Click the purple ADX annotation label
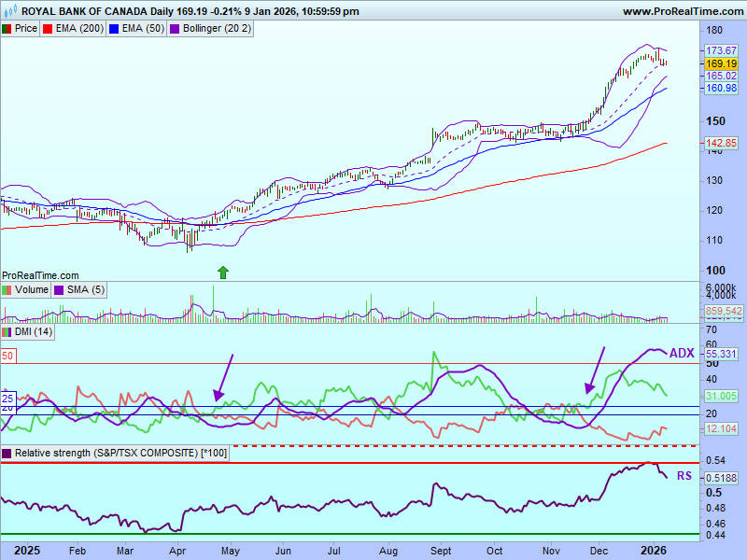Viewport: 747px width, 560px height. pyautogui.click(x=682, y=353)
